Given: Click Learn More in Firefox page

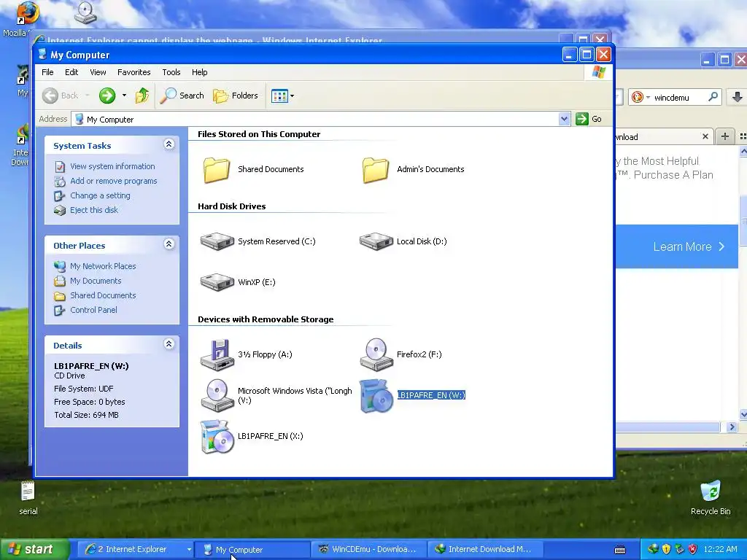Looking at the screenshot, I should [688, 246].
